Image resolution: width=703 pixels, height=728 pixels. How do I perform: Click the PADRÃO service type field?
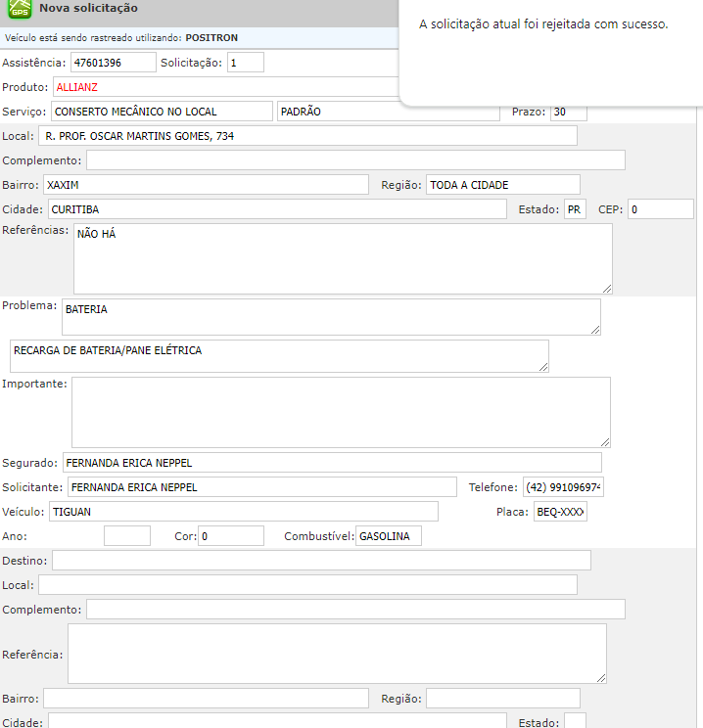point(387,112)
